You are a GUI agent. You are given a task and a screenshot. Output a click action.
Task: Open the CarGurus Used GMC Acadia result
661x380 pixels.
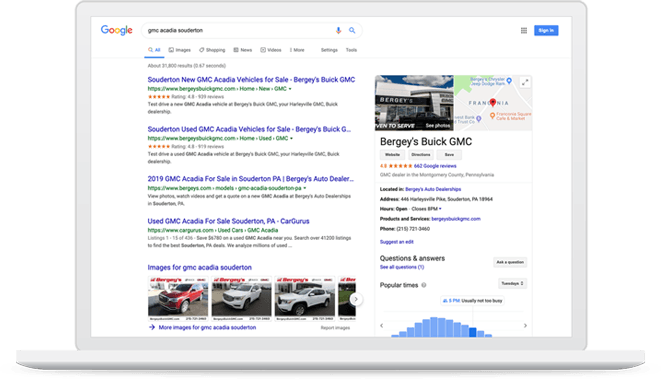point(228,221)
